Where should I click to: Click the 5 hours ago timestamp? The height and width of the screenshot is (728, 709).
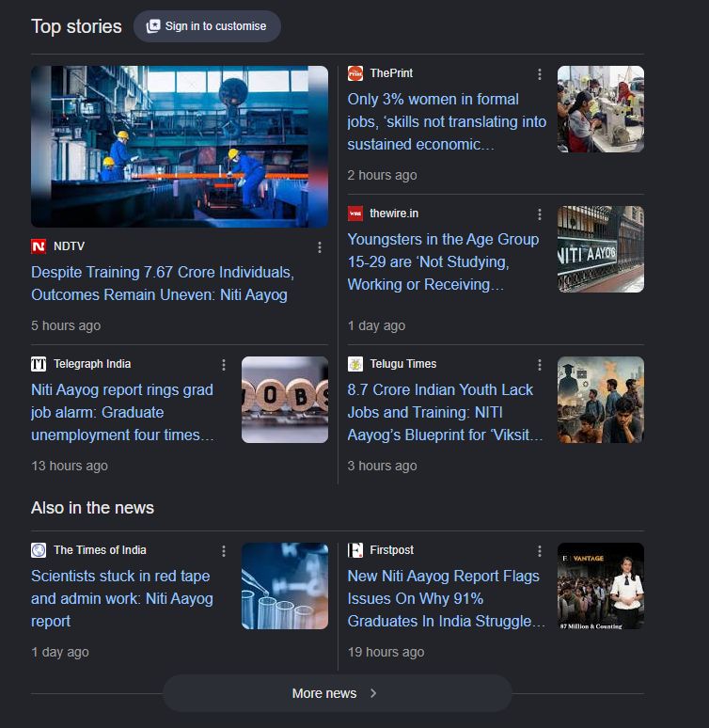66,326
